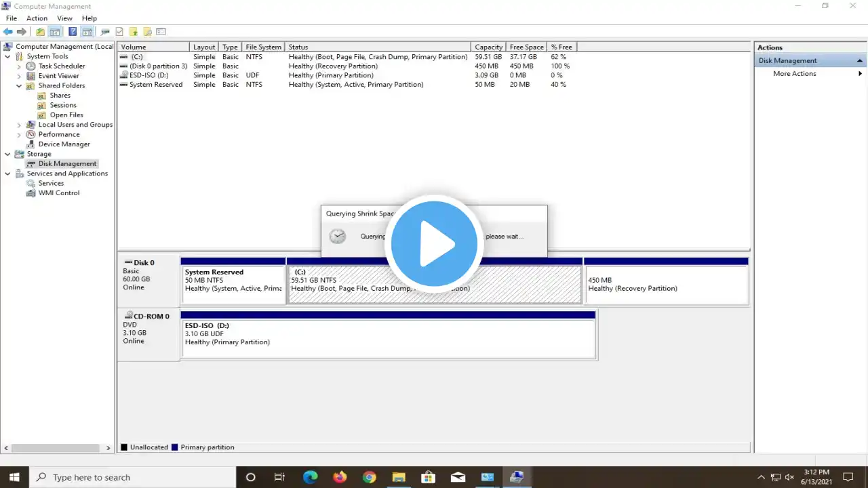This screenshot has height=488, width=868.
Task: Click the Event Viewer icon in tree
Action: [x=31, y=76]
